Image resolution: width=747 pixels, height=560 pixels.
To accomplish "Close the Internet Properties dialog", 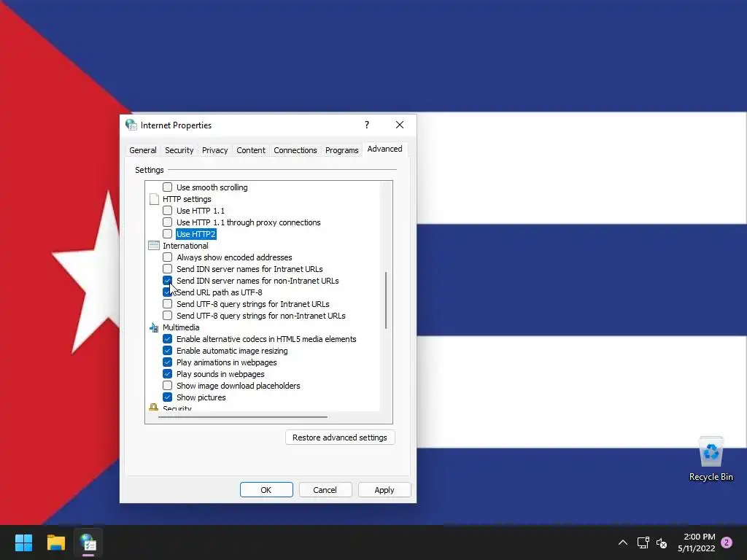I will coord(400,125).
